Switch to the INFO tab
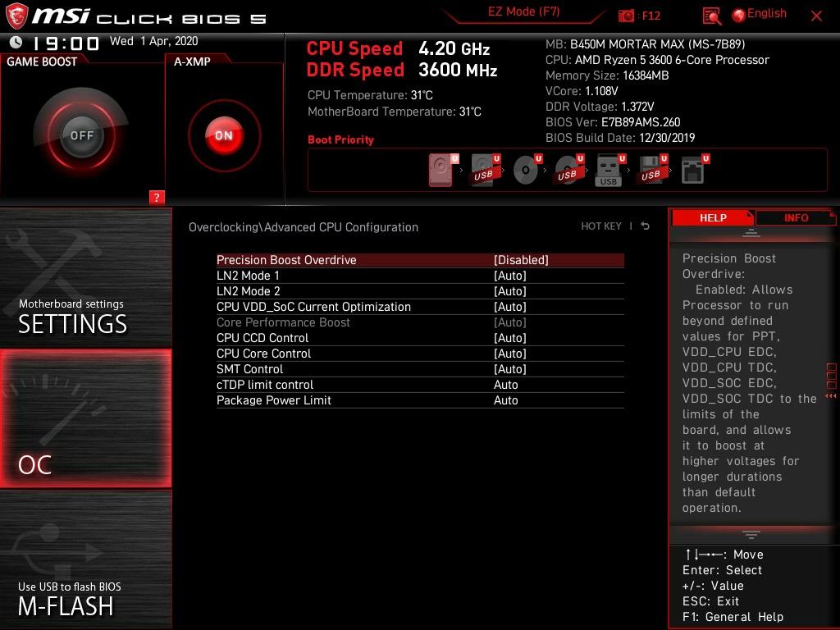 click(x=796, y=217)
